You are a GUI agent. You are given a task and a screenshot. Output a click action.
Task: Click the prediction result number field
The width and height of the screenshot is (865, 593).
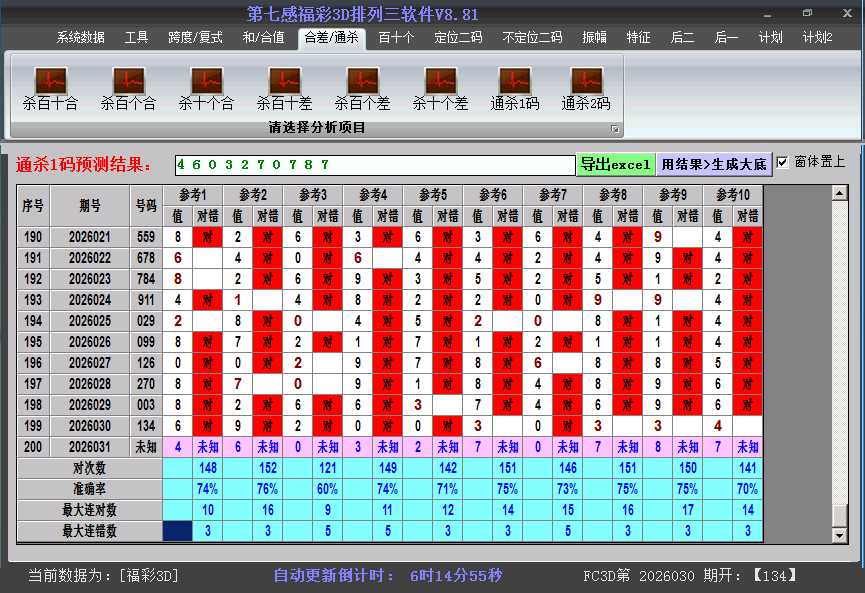tap(374, 164)
